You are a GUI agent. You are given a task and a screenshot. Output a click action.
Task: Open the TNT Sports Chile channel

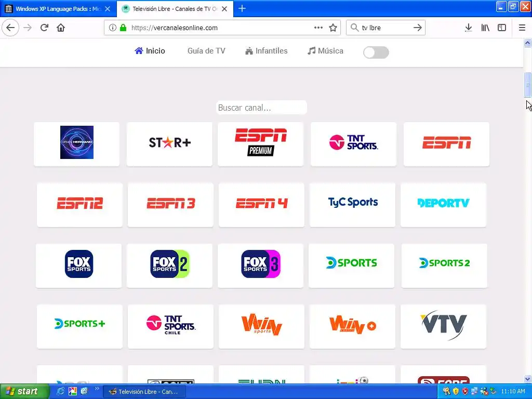170,326
